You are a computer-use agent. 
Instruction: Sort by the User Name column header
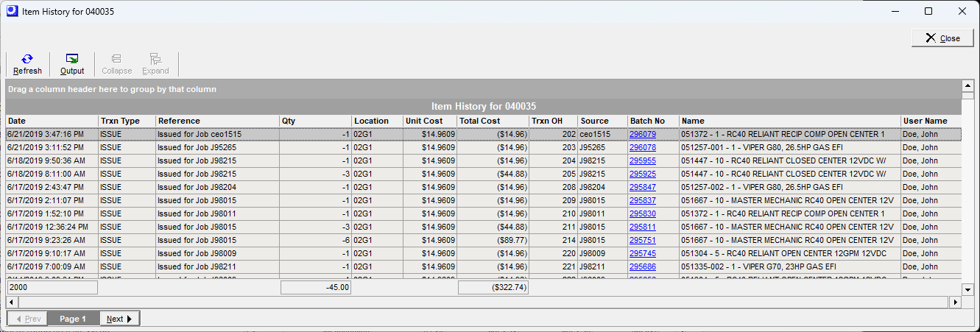click(931, 121)
